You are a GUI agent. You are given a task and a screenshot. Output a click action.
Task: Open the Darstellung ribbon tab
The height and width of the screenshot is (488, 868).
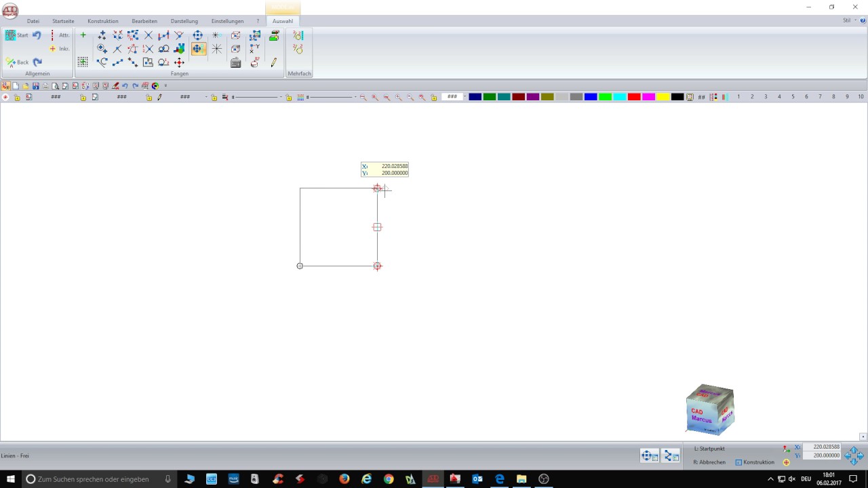[x=184, y=21]
